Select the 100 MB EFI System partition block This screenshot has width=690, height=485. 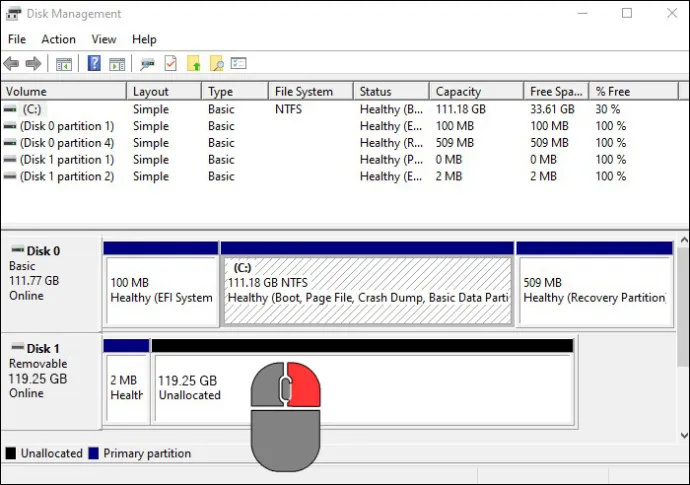[161, 284]
